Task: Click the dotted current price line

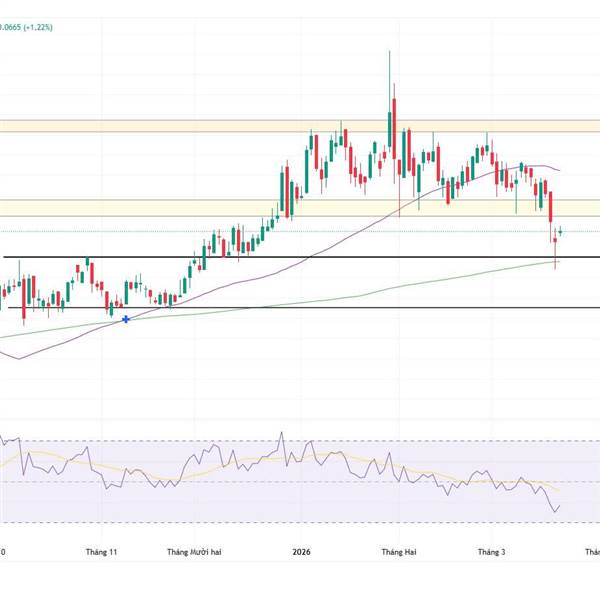Action: (x=300, y=232)
